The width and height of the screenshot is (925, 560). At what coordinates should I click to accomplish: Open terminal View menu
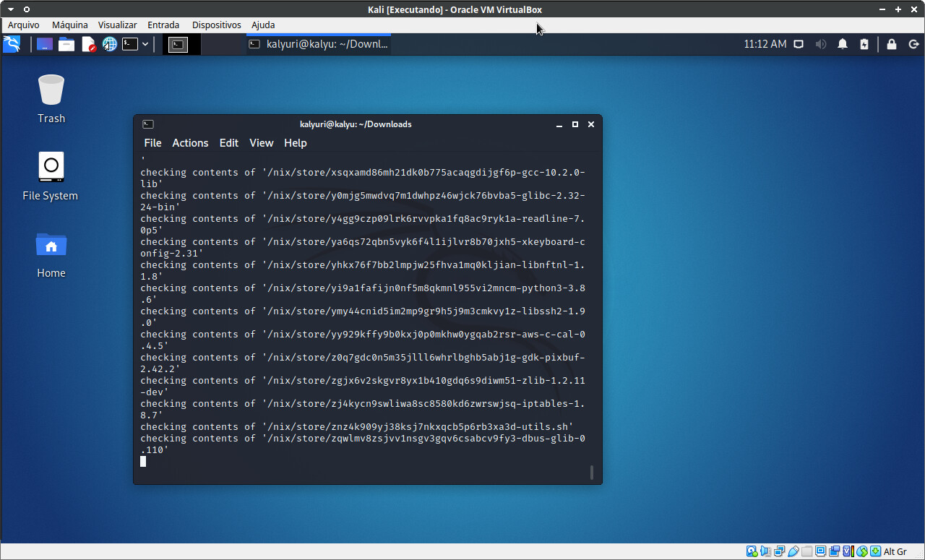pyautogui.click(x=262, y=143)
